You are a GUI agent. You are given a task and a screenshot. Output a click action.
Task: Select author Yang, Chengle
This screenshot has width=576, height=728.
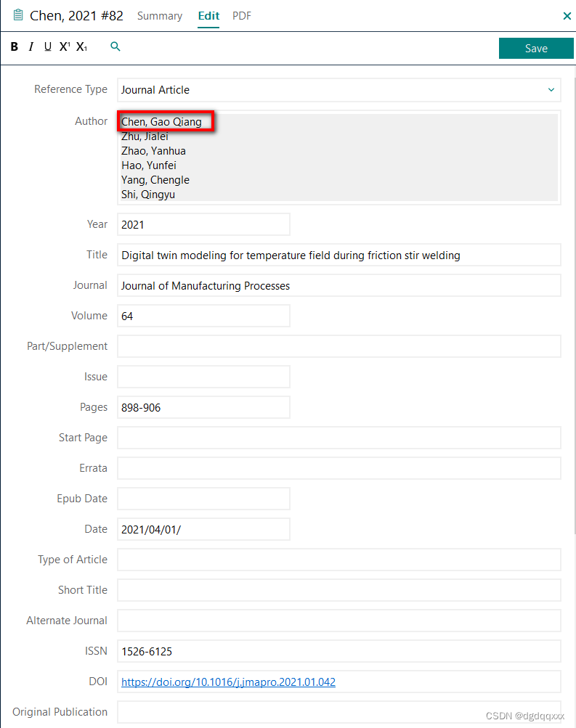pos(155,180)
